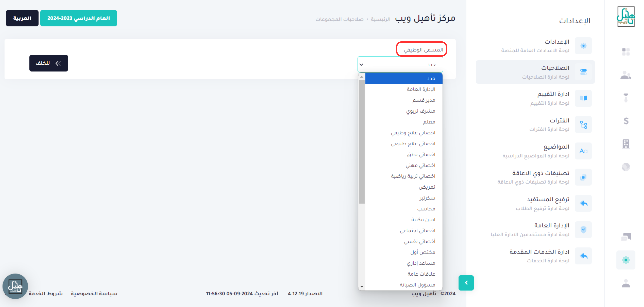
Task: Open الصلاحيات sidebar menu item
Action: (x=535, y=72)
